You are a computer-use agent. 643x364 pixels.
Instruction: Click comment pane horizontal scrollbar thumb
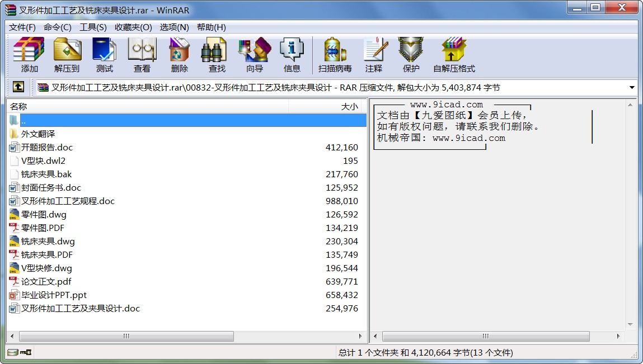(486, 336)
